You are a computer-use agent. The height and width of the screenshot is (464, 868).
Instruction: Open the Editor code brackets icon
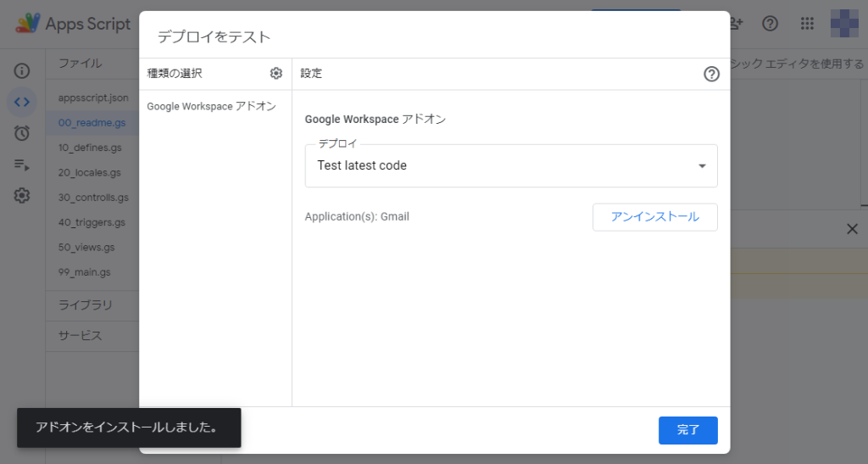[x=21, y=102]
